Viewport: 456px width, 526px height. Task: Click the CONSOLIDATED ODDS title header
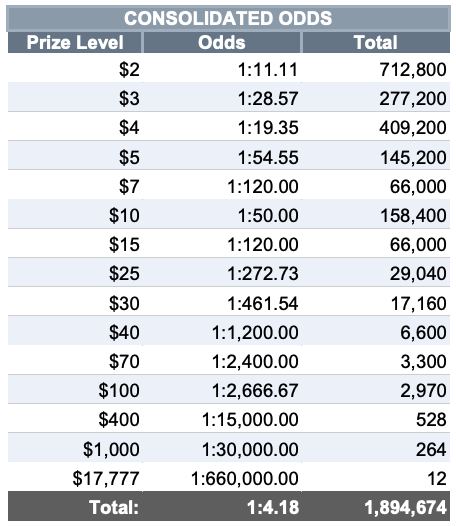pyautogui.click(x=228, y=18)
